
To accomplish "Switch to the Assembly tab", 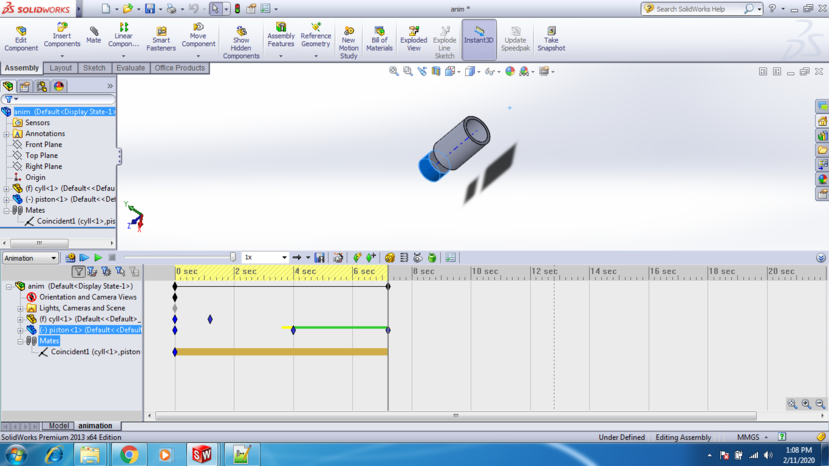I will click(x=22, y=68).
